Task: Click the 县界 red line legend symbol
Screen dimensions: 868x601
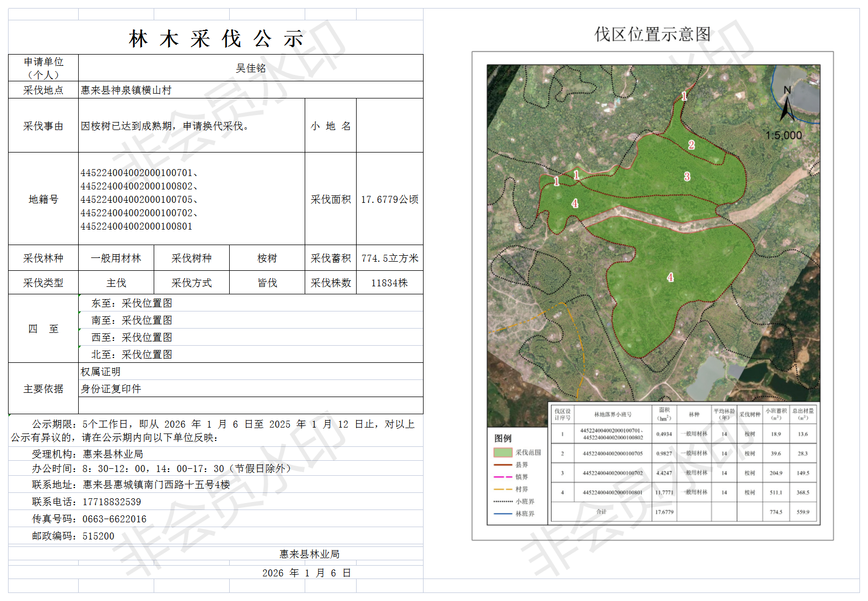Action: [502, 465]
